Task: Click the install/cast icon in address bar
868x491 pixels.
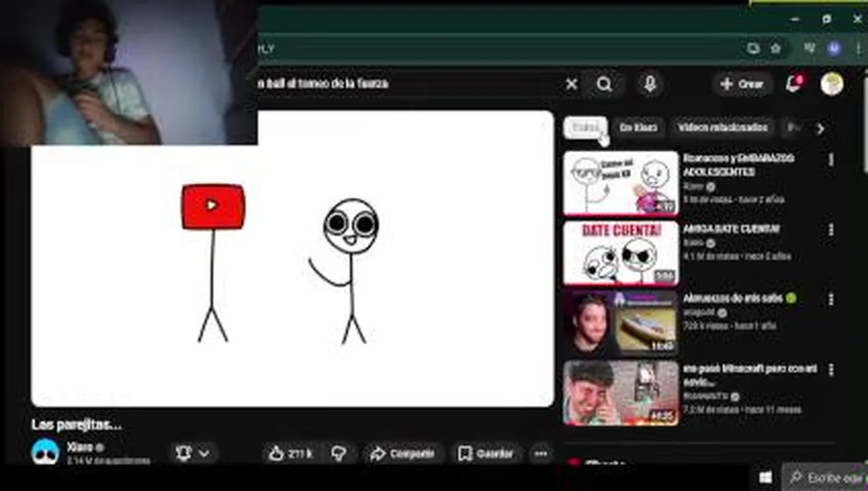Action: pyautogui.click(x=753, y=48)
